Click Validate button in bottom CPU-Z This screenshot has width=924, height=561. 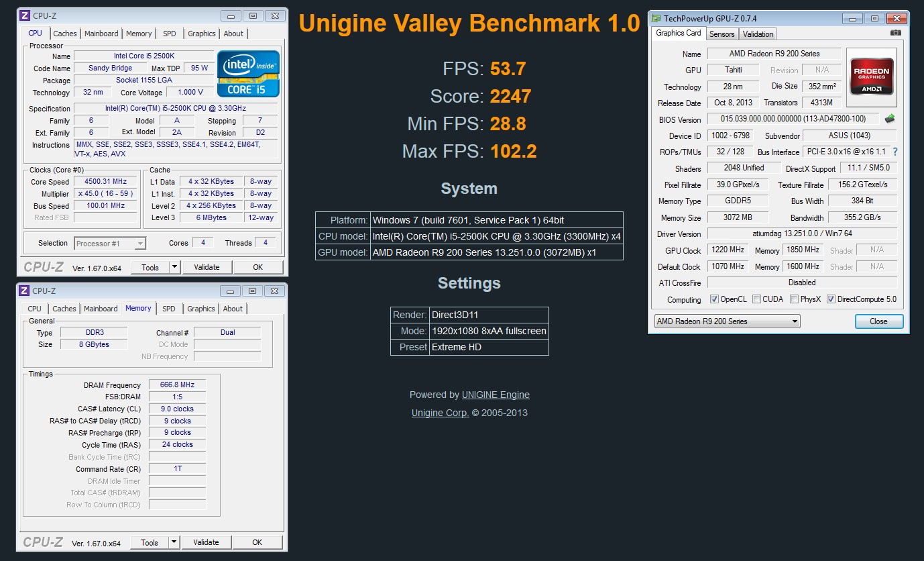coord(206,542)
